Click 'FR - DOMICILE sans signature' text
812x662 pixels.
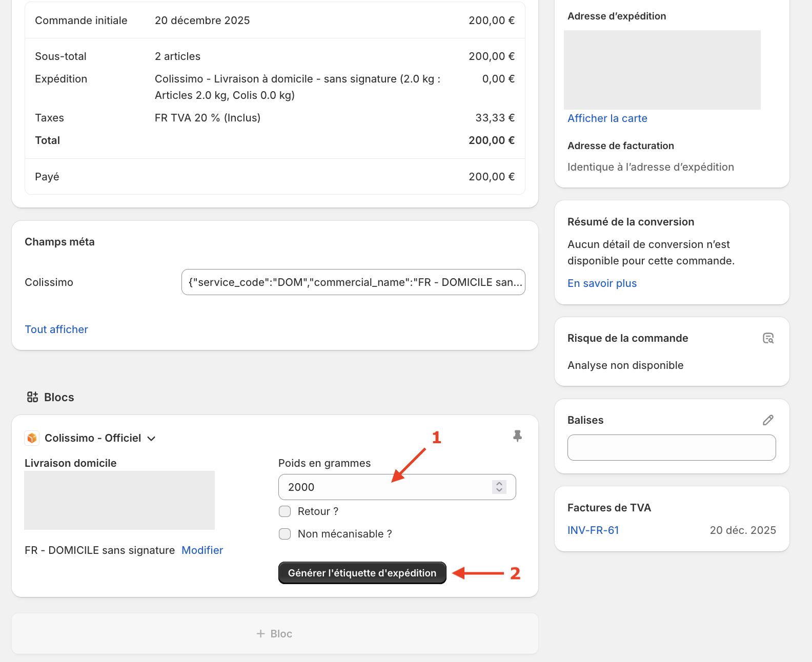(x=100, y=550)
